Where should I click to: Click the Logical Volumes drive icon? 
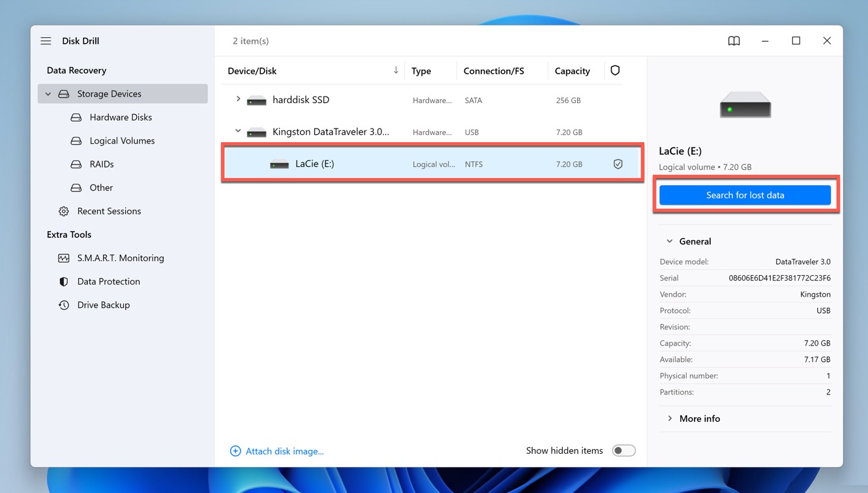(x=76, y=141)
